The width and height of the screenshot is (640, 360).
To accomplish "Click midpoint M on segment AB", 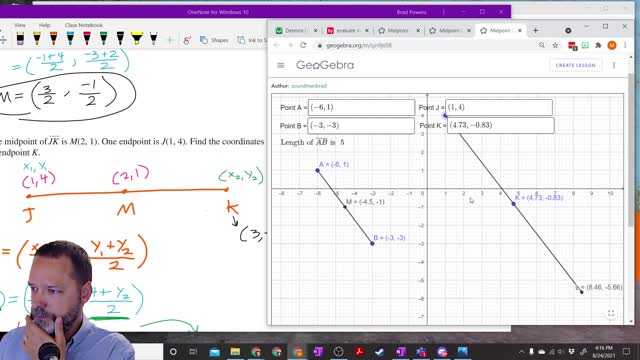I will click(345, 207).
